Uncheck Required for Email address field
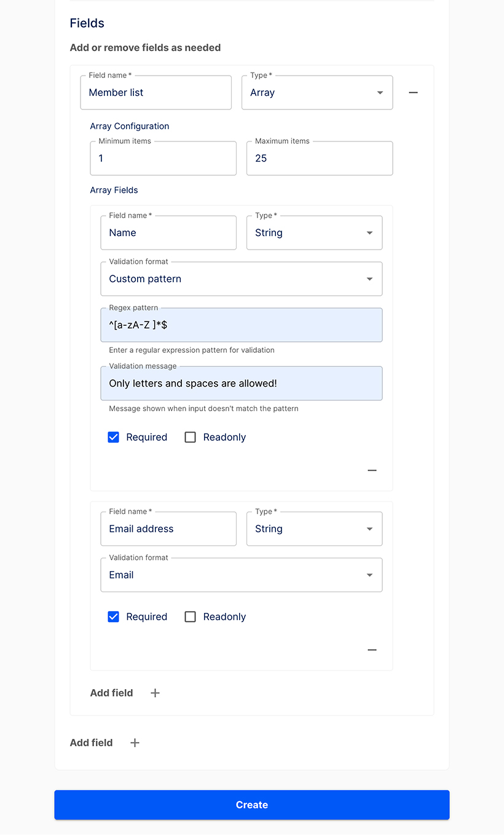 click(x=114, y=617)
